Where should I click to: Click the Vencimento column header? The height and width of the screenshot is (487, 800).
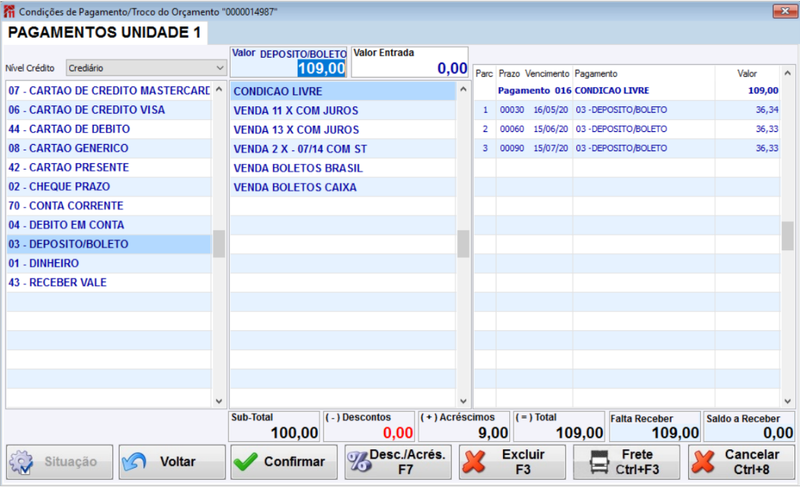pyautogui.click(x=547, y=74)
